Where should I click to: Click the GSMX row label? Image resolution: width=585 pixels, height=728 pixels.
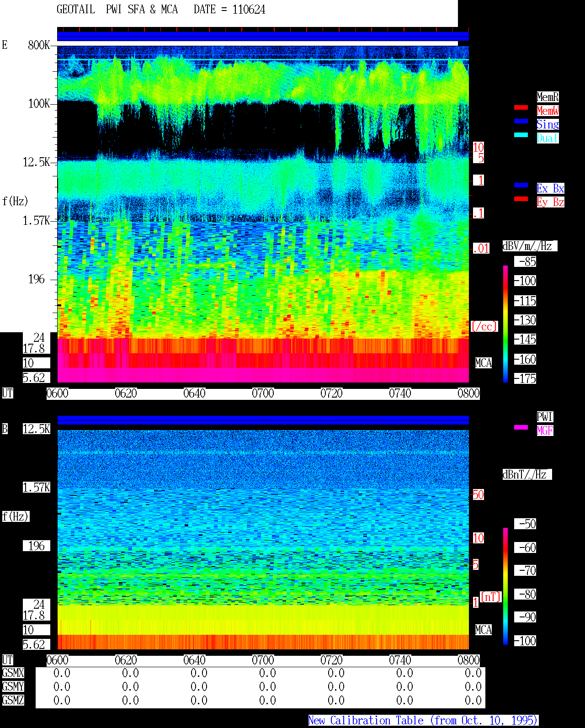point(13,673)
